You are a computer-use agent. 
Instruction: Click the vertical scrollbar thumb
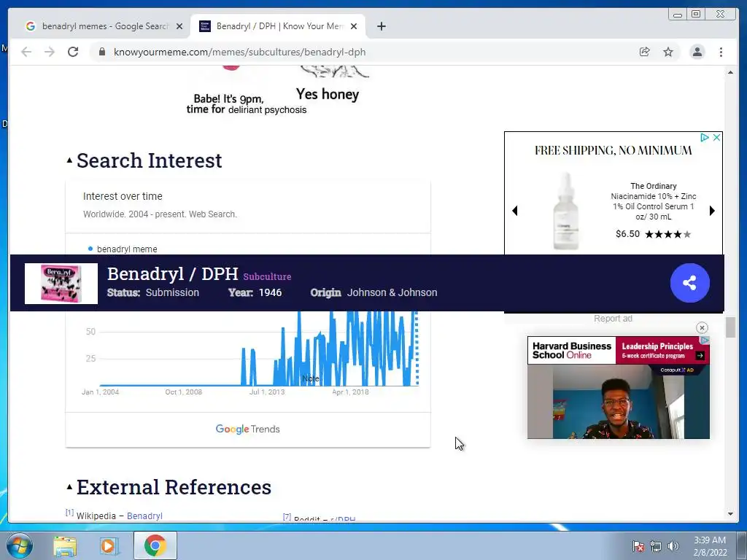pyautogui.click(x=730, y=327)
